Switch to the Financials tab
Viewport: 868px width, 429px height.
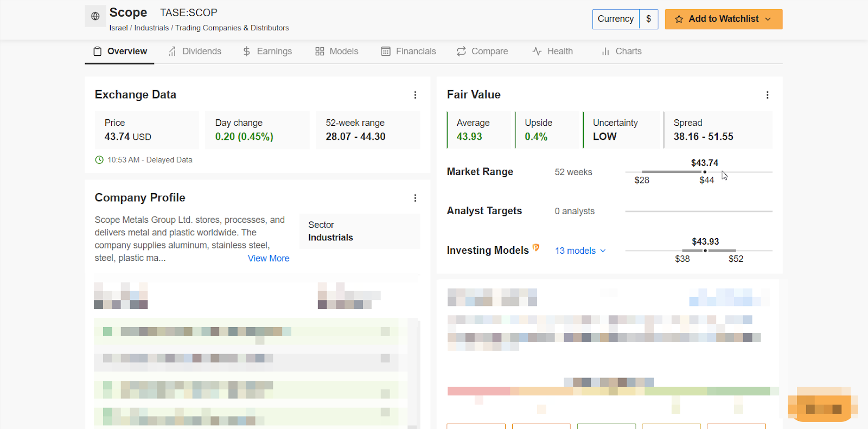click(409, 52)
